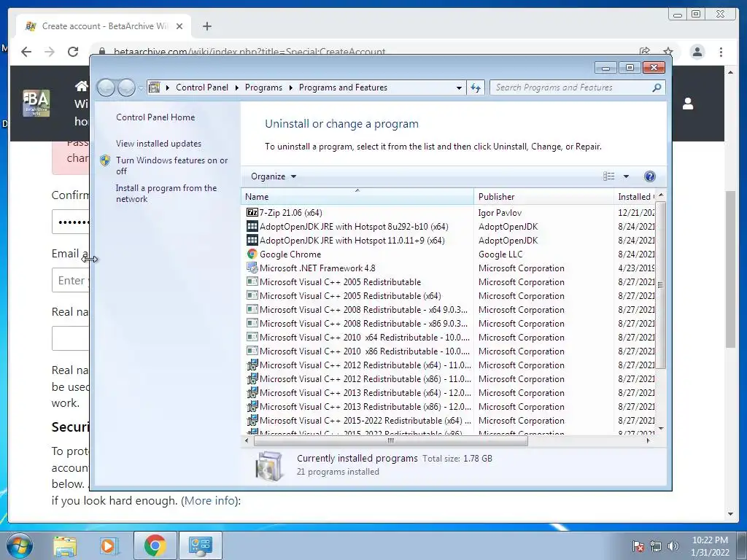The height and width of the screenshot is (560, 747).
Task: Open Turn Windows features on or off
Action: [x=172, y=166]
